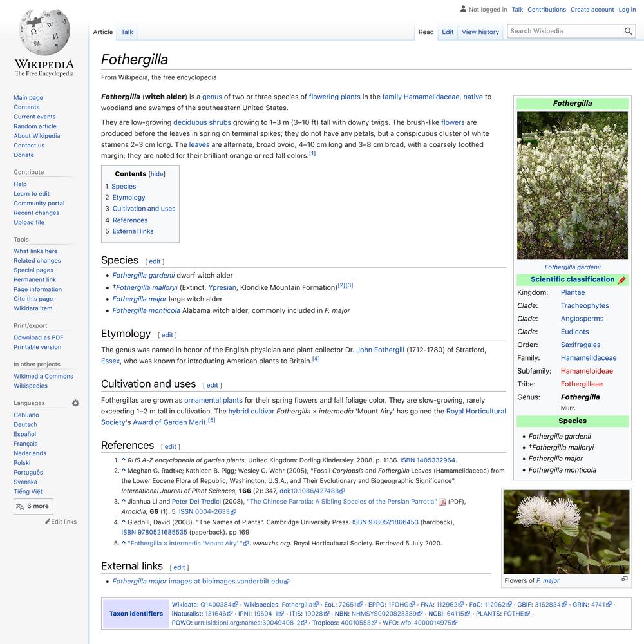Open ISBN 1405332964 link
Viewport: 644px width, 644px height.
[428, 460]
